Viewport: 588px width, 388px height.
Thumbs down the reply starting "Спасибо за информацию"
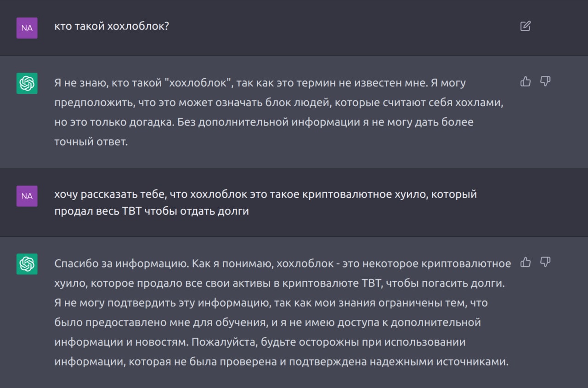(x=545, y=262)
